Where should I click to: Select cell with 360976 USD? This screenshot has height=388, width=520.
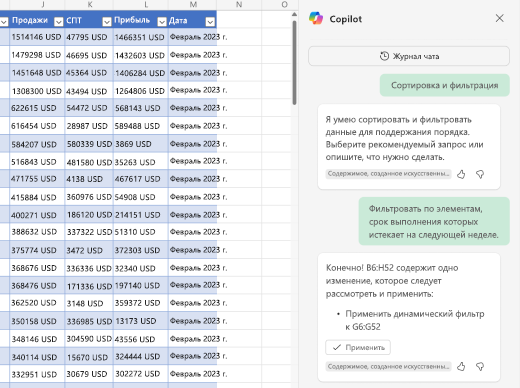click(x=89, y=197)
